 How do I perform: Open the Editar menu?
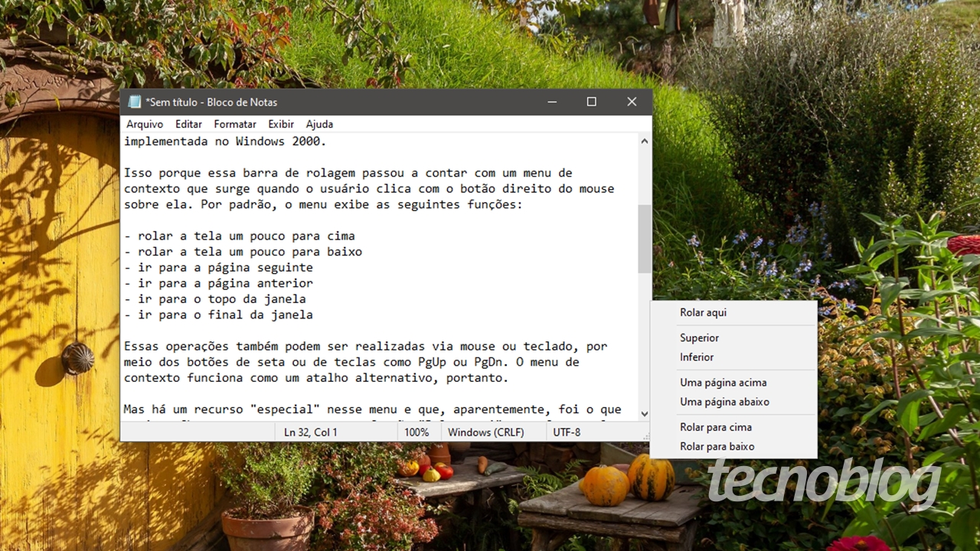pyautogui.click(x=188, y=124)
